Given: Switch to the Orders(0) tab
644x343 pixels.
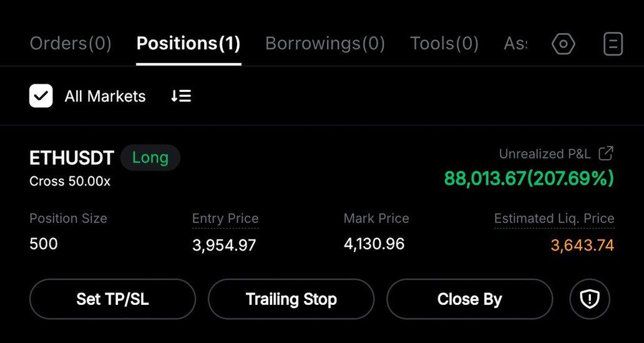Looking at the screenshot, I should (71, 44).
